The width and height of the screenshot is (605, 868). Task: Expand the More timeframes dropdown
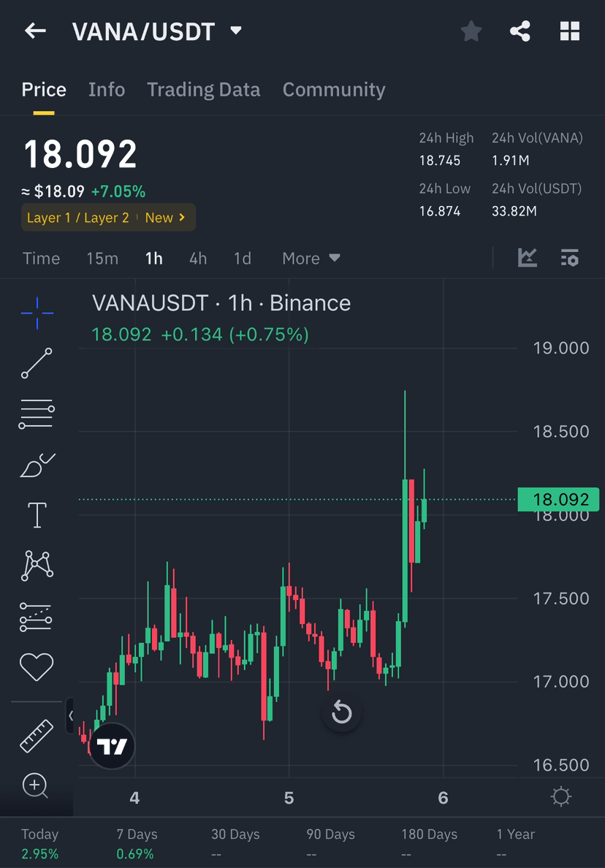click(x=311, y=259)
